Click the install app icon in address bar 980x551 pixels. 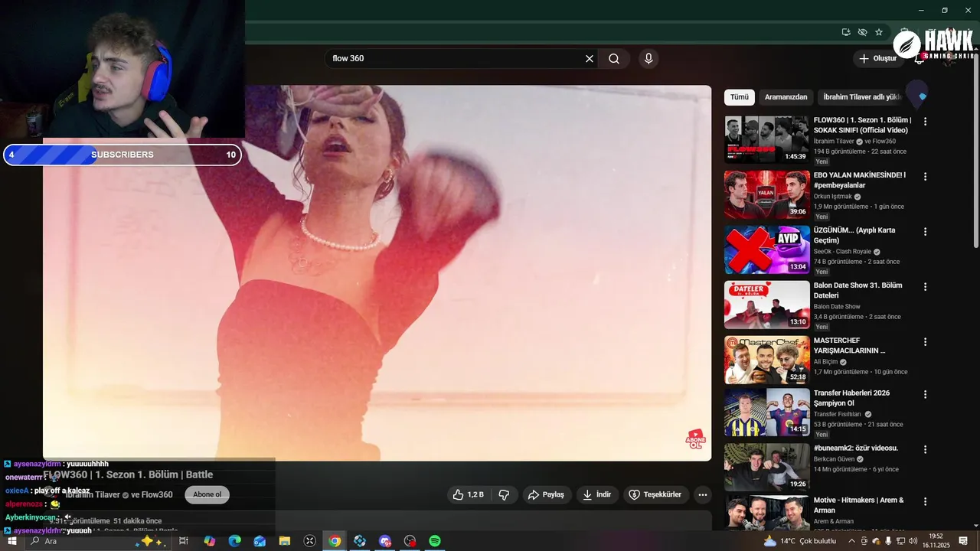pyautogui.click(x=845, y=32)
